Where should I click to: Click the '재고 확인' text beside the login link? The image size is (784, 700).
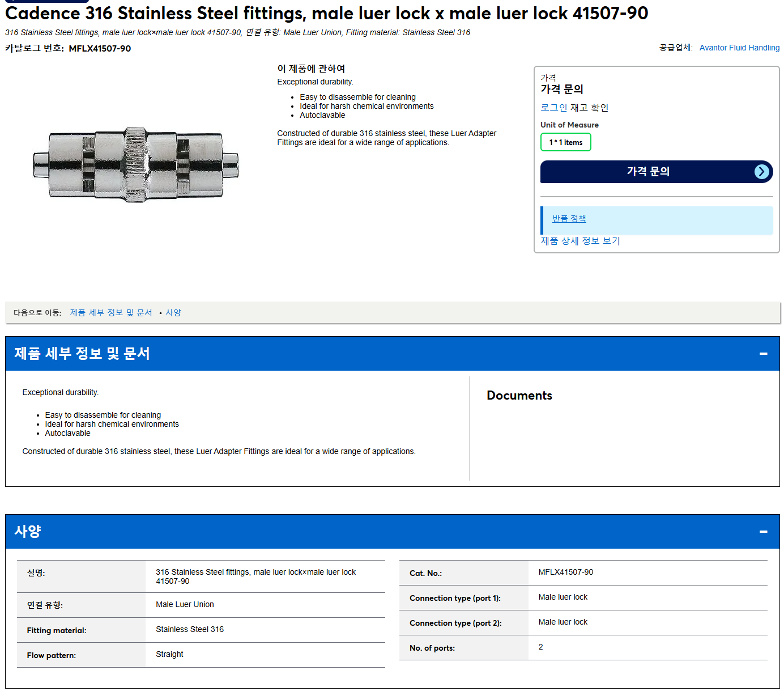(589, 108)
